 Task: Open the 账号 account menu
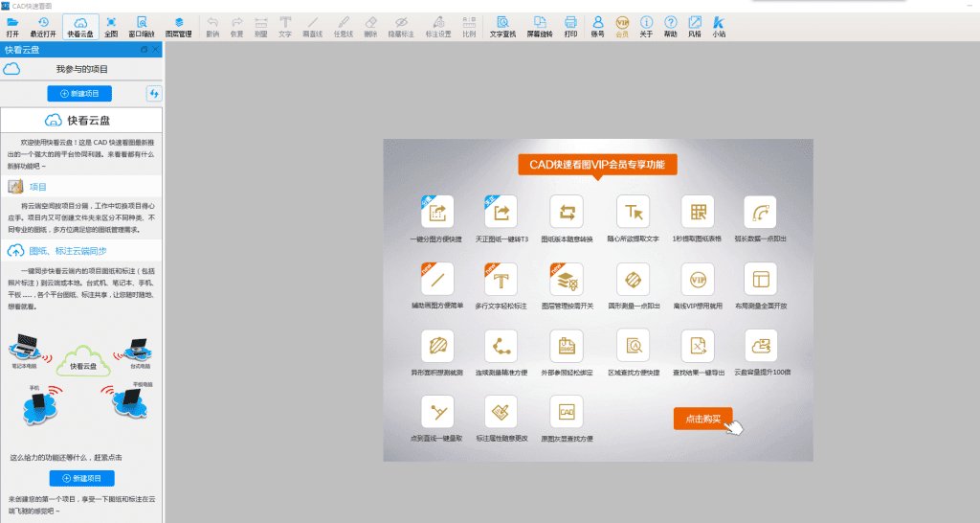coord(598,23)
